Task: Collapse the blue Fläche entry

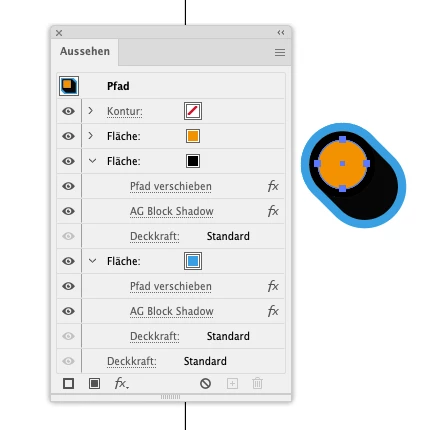Action: pos(92,261)
